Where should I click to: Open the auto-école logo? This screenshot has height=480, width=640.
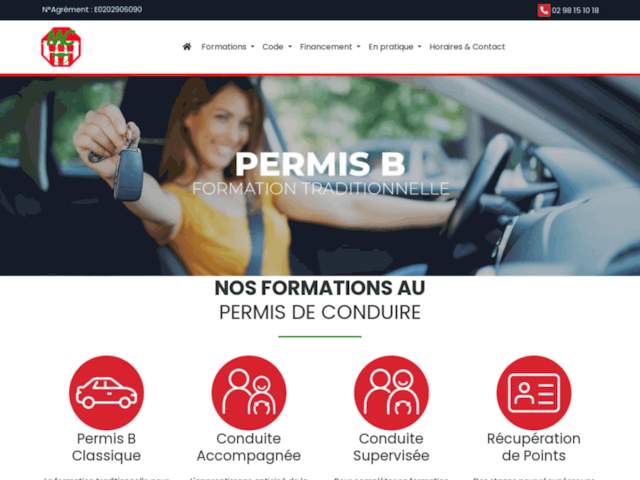[61, 47]
